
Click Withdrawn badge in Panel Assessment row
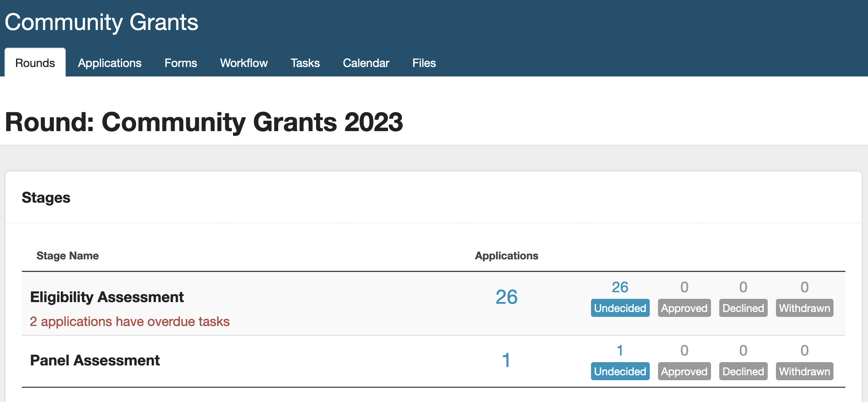click(x=804, y=371)
